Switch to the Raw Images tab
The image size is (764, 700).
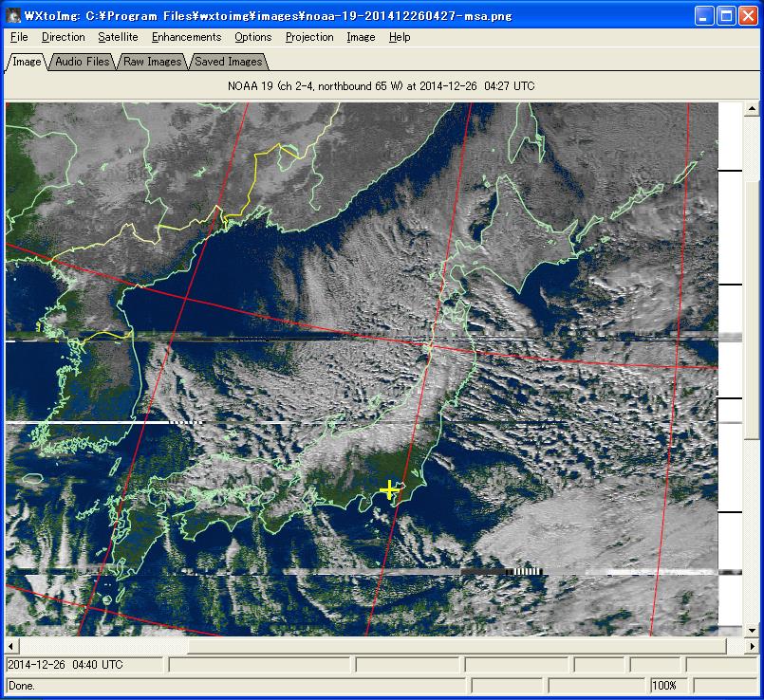(x=152, y=62)
